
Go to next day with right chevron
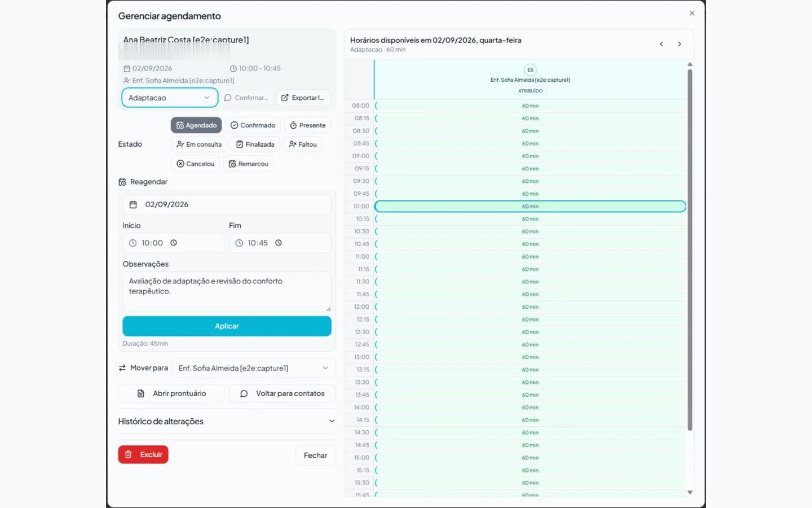[x=679, y=44]
